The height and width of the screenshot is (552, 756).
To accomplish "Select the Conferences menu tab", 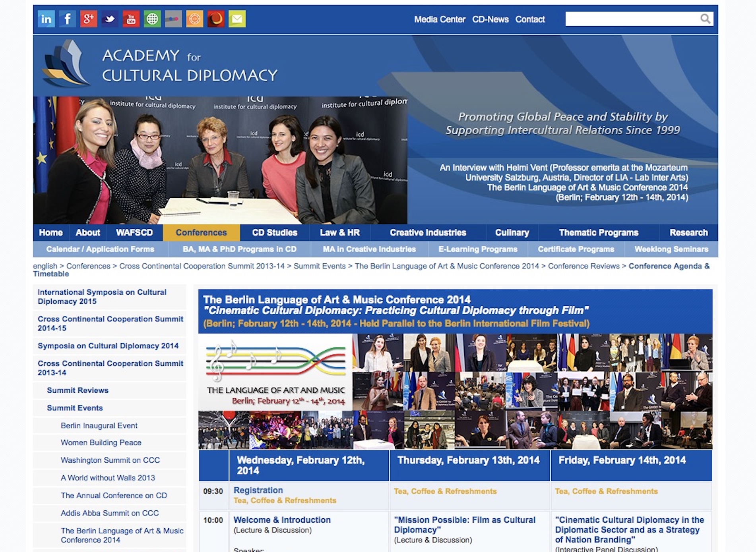I will pos(201,233).
